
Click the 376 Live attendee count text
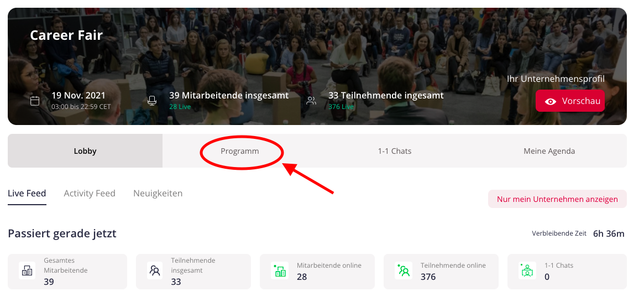tap(341, 106)
